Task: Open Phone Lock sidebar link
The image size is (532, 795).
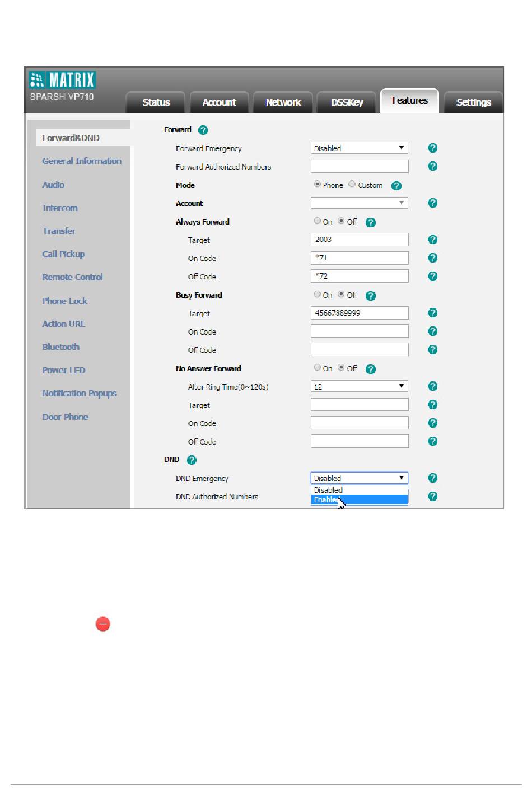Action: (64, 301)
